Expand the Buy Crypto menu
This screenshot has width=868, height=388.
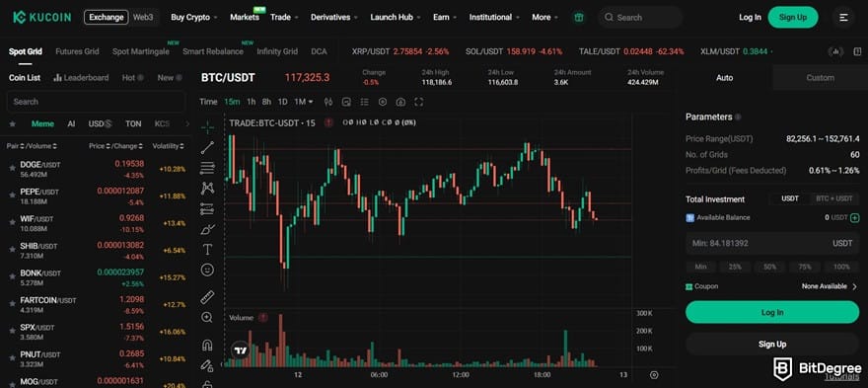pyautogui.click(x=193, y=17)
